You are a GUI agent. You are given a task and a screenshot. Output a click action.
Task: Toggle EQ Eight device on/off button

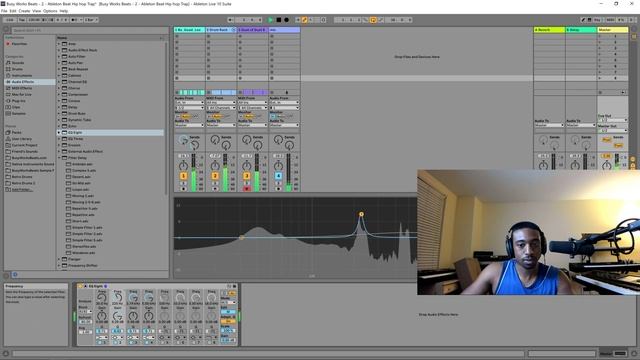80,286
